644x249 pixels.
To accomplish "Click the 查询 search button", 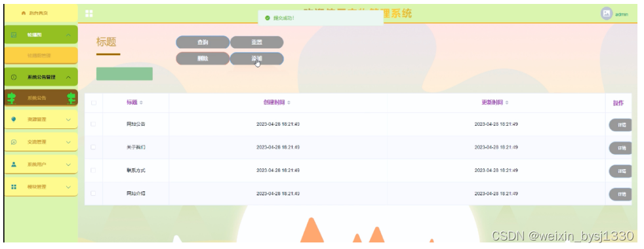I will click(x=203, y=42).
